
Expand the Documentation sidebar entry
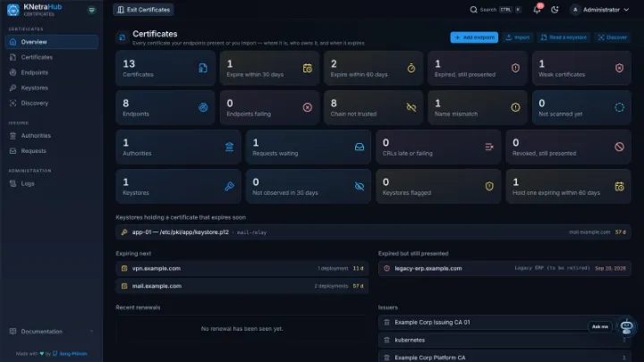click(x=52, y=332)
